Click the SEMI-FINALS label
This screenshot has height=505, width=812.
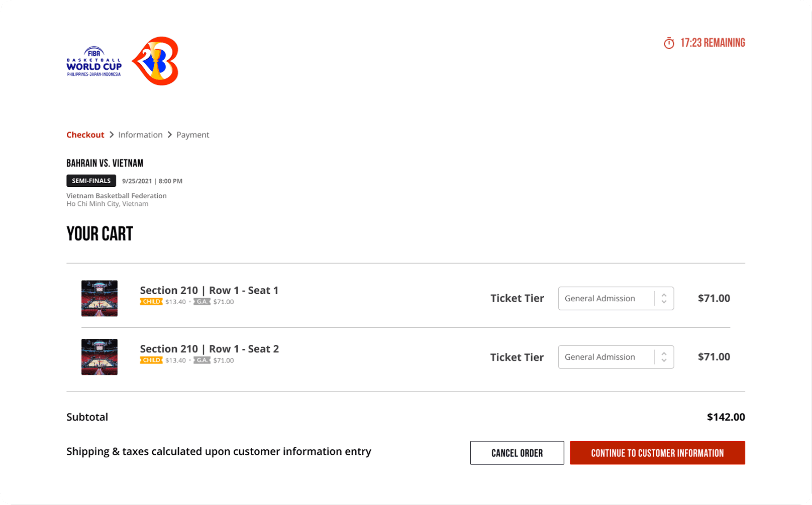91,181
